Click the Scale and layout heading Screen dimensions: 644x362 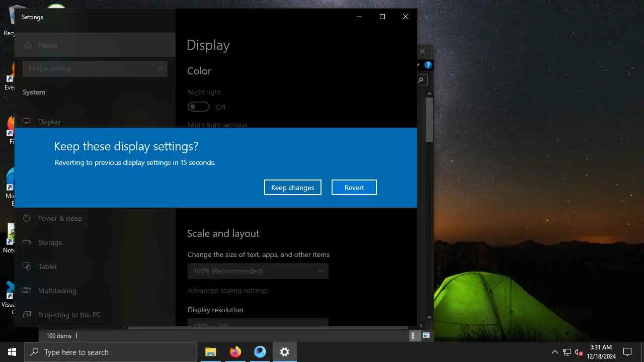pyautogui.click(x=223, y=233)
